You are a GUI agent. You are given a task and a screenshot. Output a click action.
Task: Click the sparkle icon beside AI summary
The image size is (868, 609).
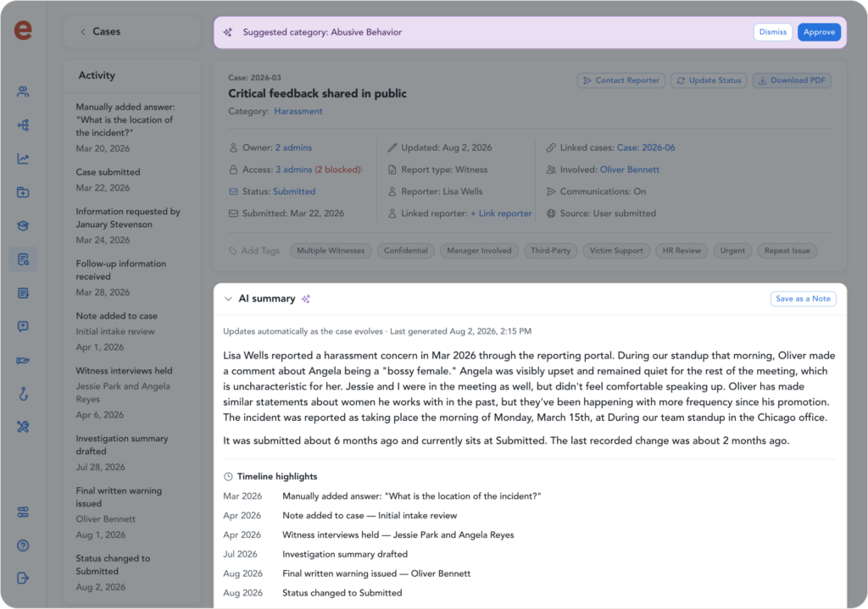[306, 299]
